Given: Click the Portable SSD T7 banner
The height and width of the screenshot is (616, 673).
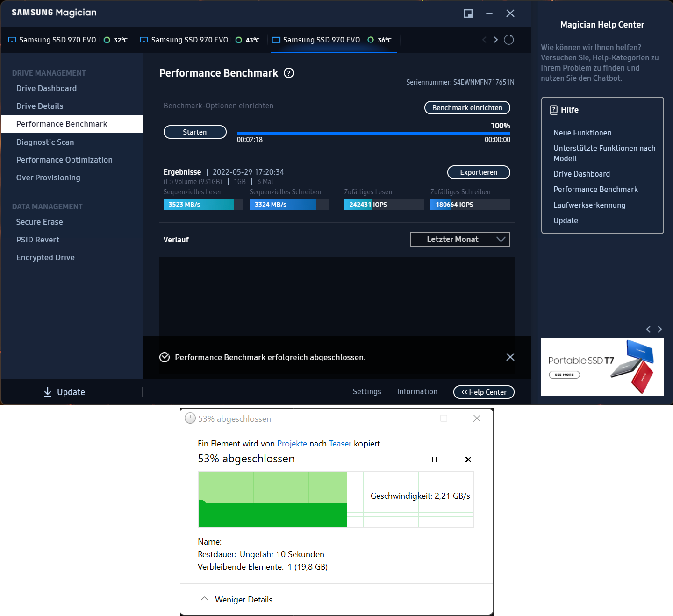Looking at the screenshot, I should tap(602, 367).
